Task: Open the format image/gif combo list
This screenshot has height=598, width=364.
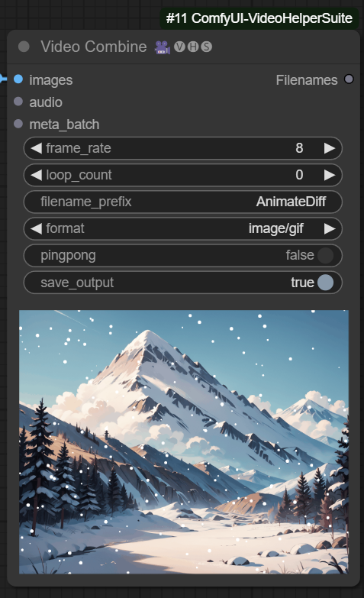Action: [x=183, y=228]
